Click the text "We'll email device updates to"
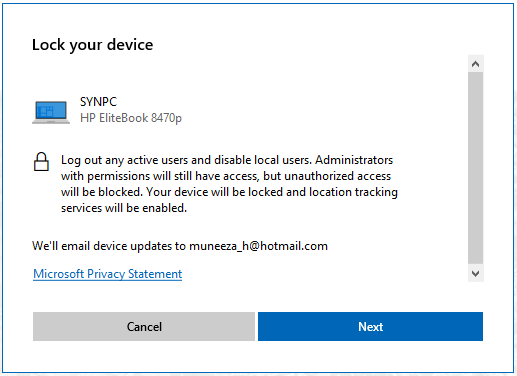The width and height of the screenshot is (517, 376). (109, 246)
